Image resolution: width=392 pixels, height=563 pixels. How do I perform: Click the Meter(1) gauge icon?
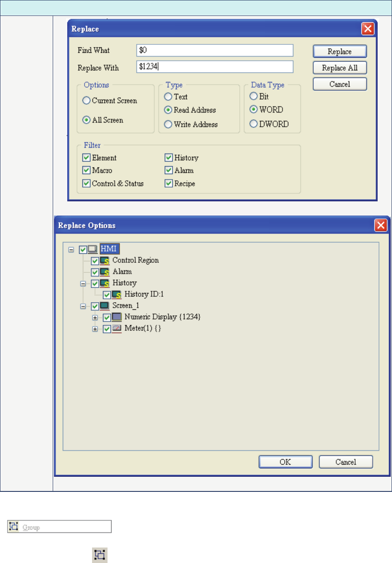point(117,328)
